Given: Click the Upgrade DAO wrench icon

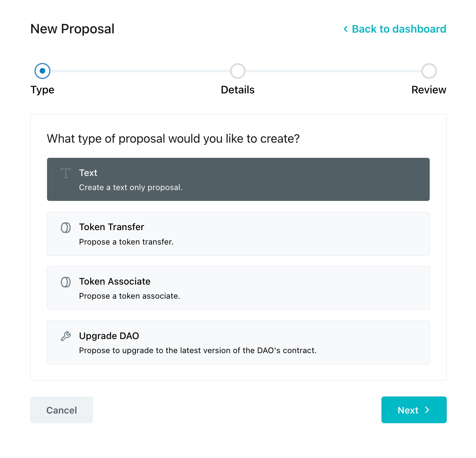Looking at the screenshot, I should pos(66,336).
